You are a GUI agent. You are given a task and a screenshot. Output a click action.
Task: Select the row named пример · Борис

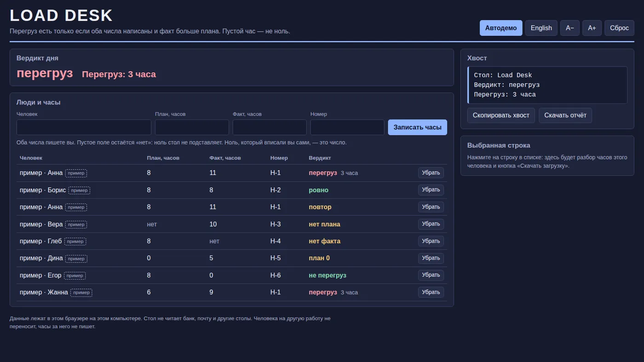(232, 190)
